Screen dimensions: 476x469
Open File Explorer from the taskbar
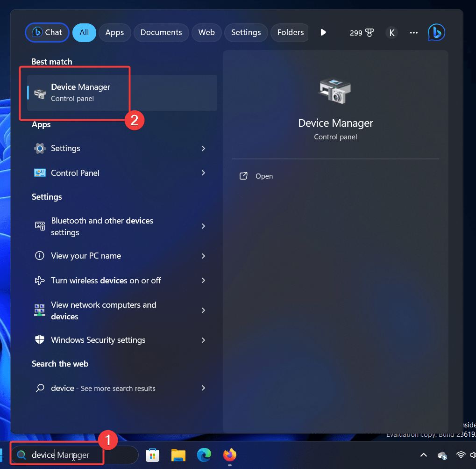tap(178, 455)
